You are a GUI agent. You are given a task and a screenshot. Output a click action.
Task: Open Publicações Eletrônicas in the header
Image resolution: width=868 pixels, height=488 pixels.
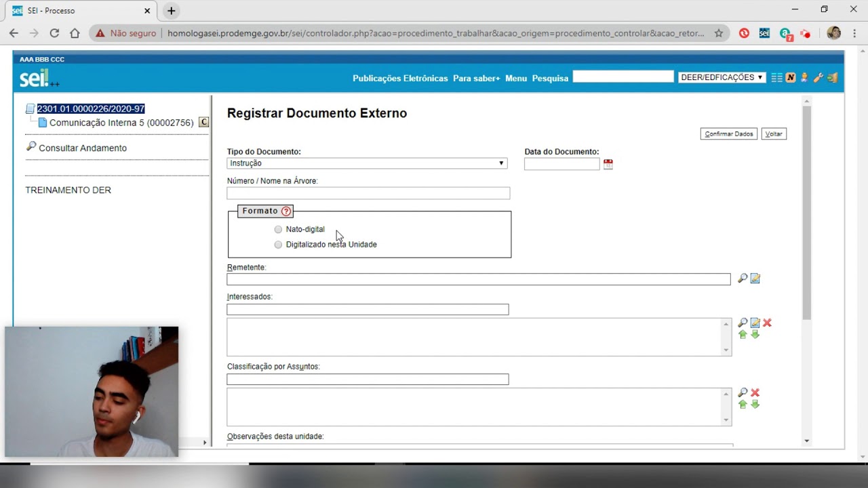400,79
